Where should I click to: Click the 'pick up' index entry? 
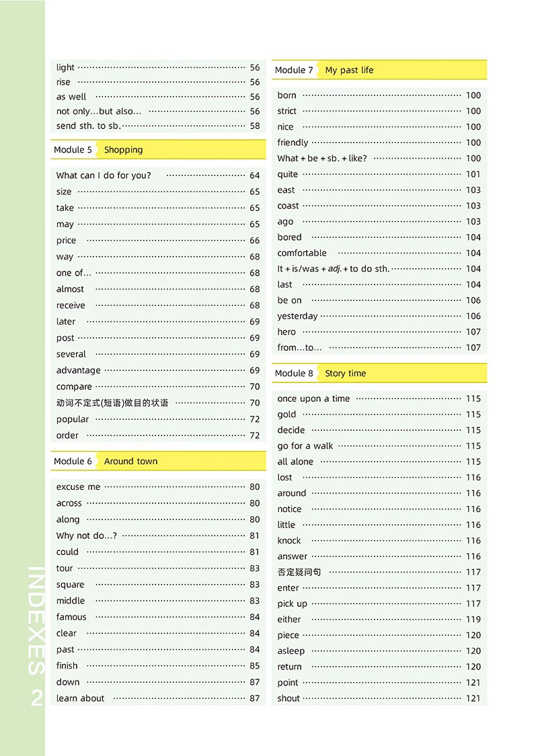tap(292, 603)
